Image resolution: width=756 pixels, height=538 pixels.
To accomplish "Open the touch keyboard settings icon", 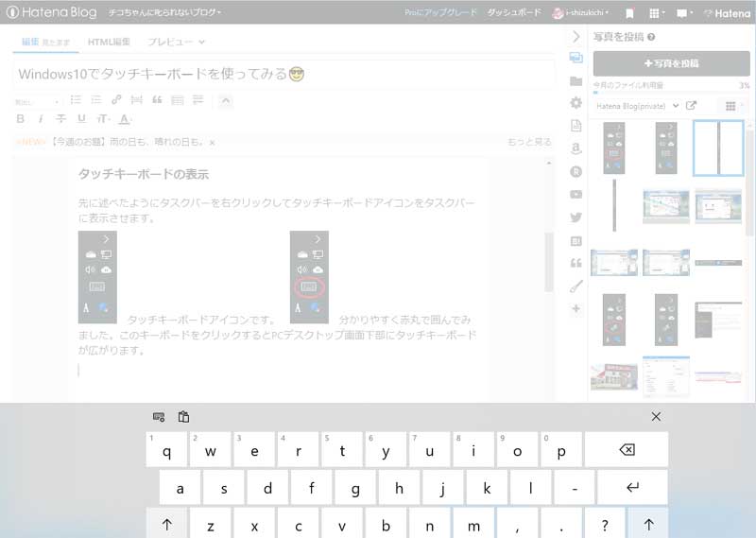I will coord(159,417).
